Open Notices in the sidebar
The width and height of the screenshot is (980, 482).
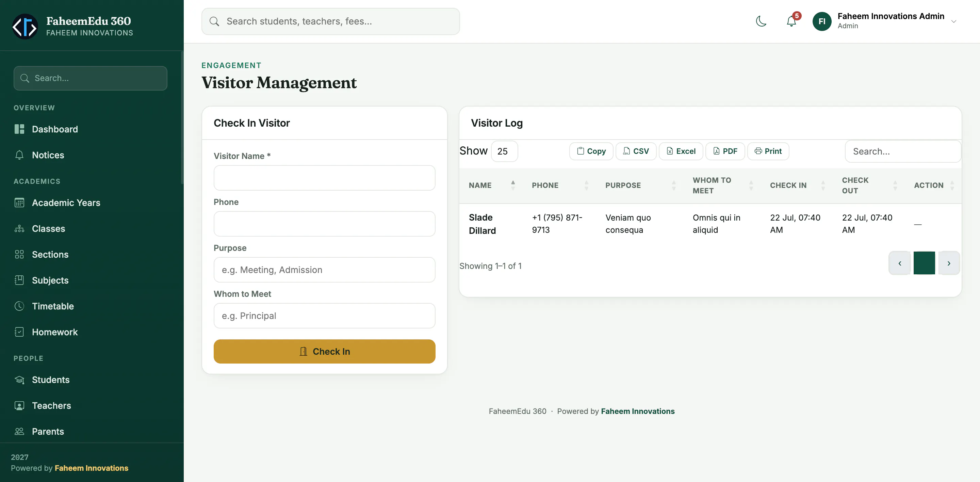[91, 155]
